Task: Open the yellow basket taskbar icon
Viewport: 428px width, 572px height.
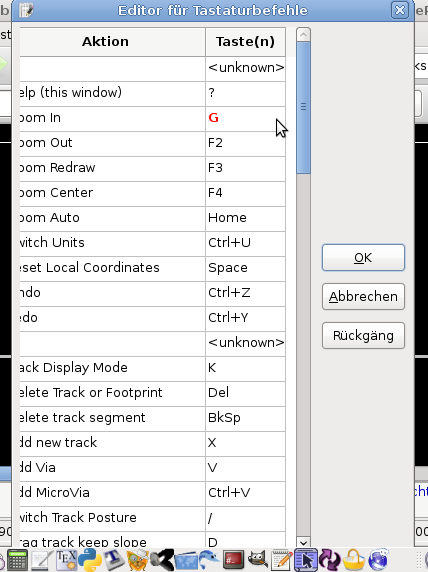Action: [x=354, y=560]
